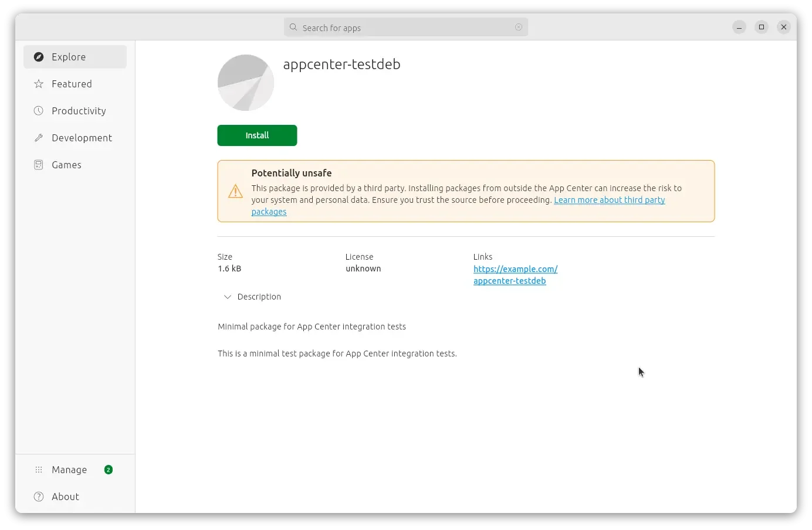Click the Development wrench icon

[39, 138]
